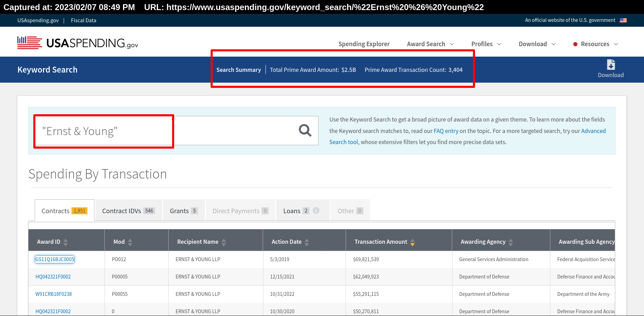Click General Services Administration cell
This screenshot has width=644, height=316.
(494, 259)
